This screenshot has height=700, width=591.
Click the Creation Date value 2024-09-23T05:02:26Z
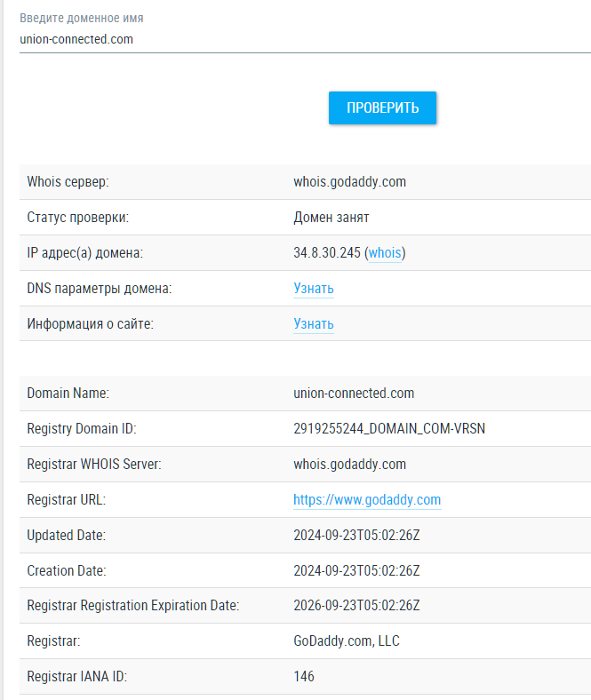356,570
